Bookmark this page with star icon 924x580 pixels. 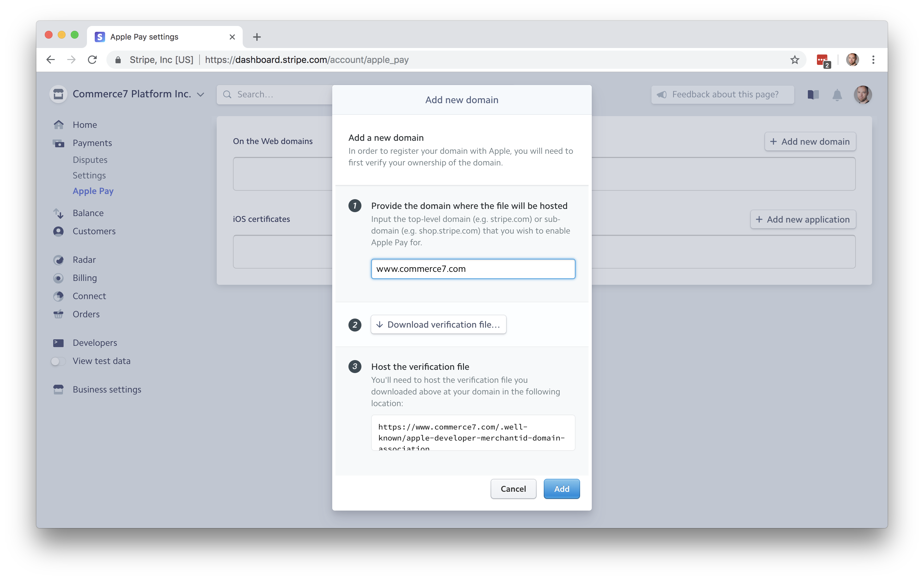tap(794, 60)
